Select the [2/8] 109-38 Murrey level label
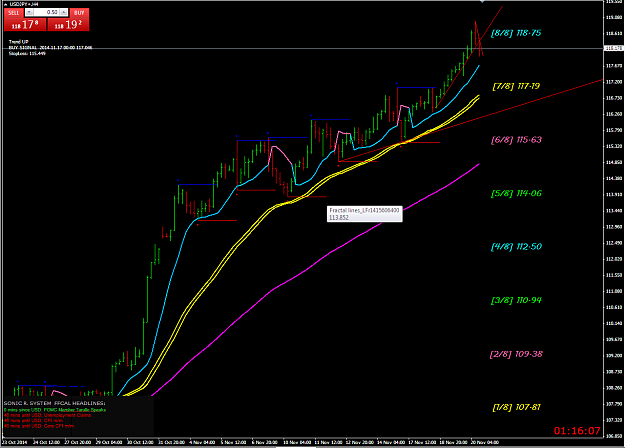The image size is (625, 448). pos(516,354)
